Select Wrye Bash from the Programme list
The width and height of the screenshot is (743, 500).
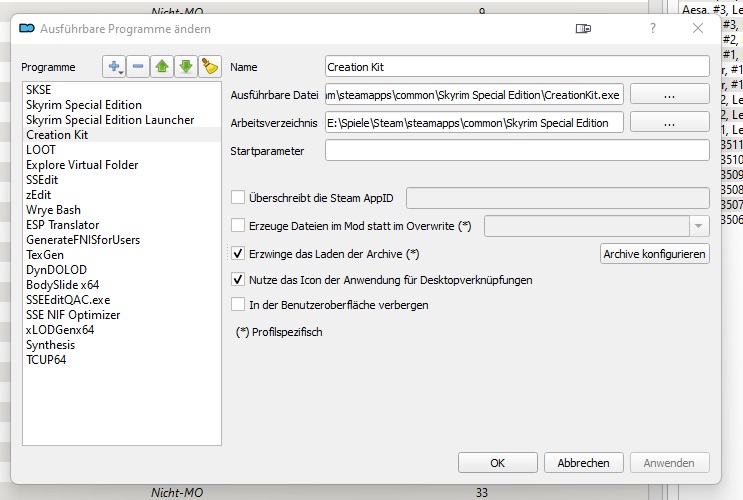[x=53, y=210]
